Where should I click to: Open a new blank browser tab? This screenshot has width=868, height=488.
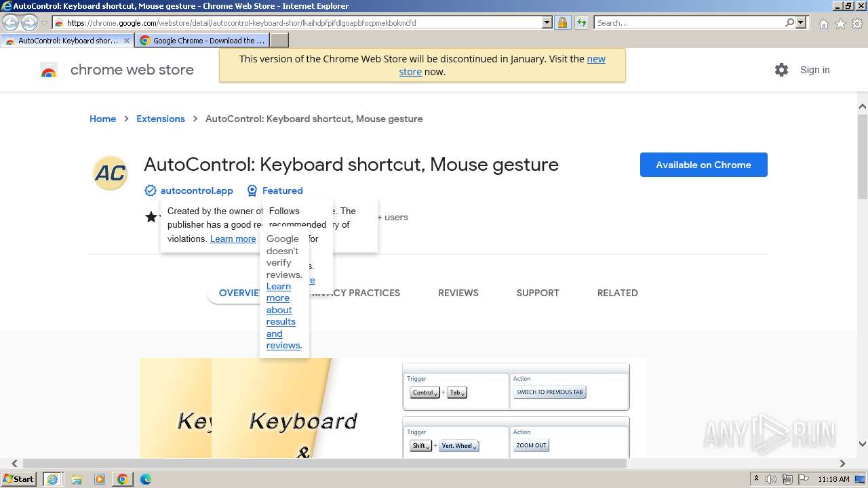pyautogui.click(x=279, y=41)
